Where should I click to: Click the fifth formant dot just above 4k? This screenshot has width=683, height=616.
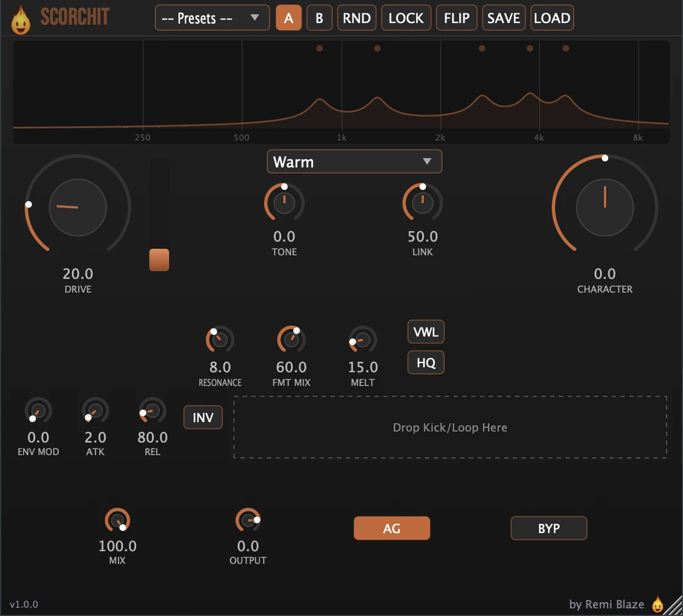565,48
